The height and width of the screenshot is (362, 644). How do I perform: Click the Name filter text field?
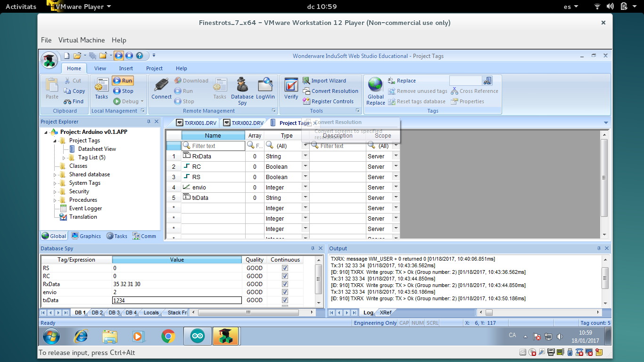[x=213, y=146]
